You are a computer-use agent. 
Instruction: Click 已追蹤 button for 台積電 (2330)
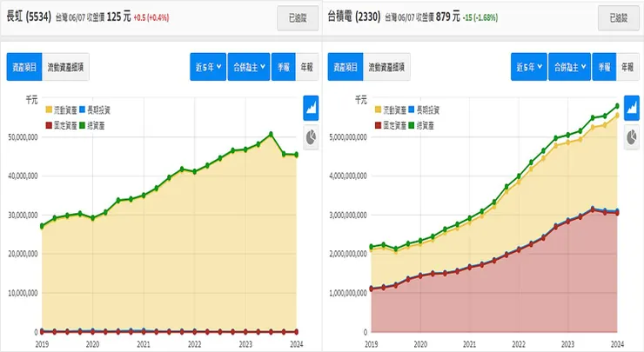[619, 18]
